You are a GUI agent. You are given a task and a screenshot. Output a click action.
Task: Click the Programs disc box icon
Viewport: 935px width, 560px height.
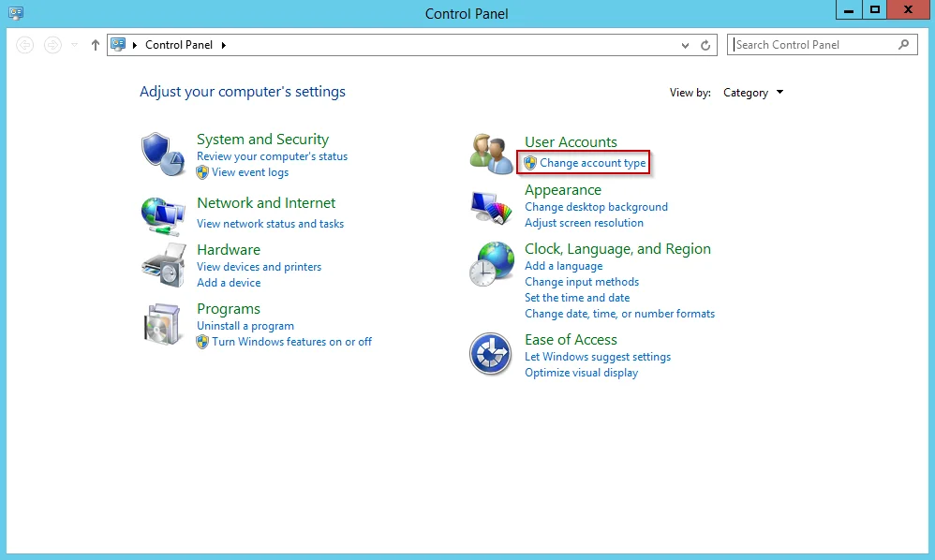pyautogui.click(x=163, y=325)
